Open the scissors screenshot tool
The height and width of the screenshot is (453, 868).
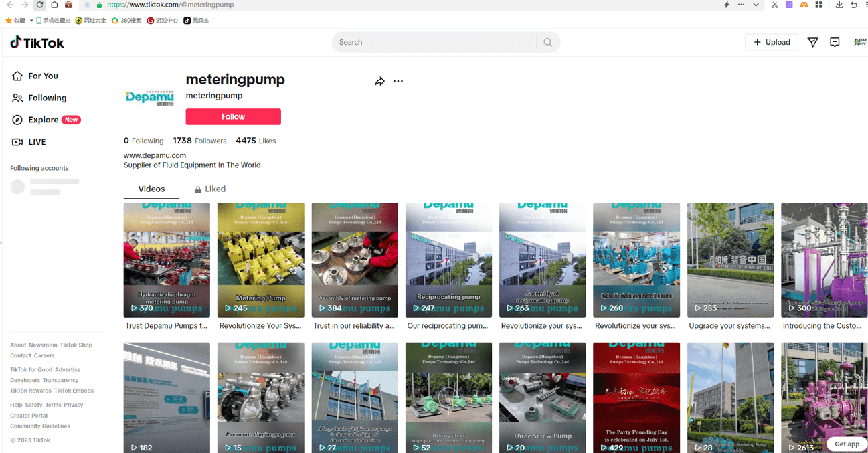click(774, 5)
